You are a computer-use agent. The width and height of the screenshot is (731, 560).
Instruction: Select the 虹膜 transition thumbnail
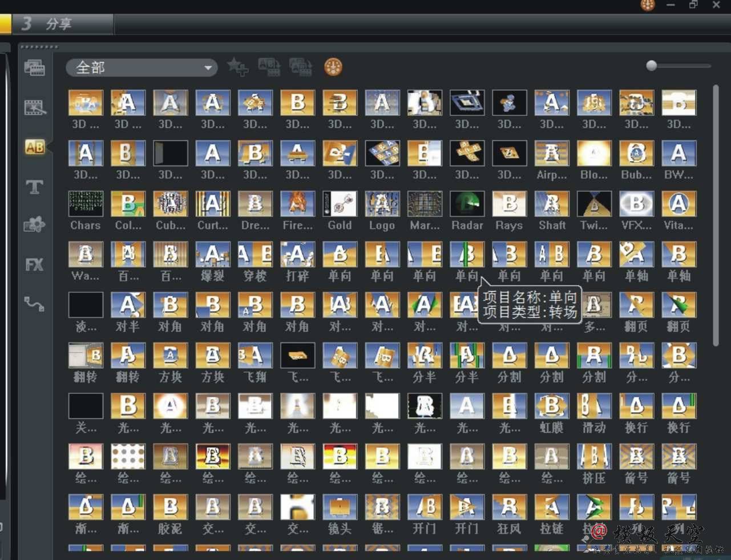[552, 406]
